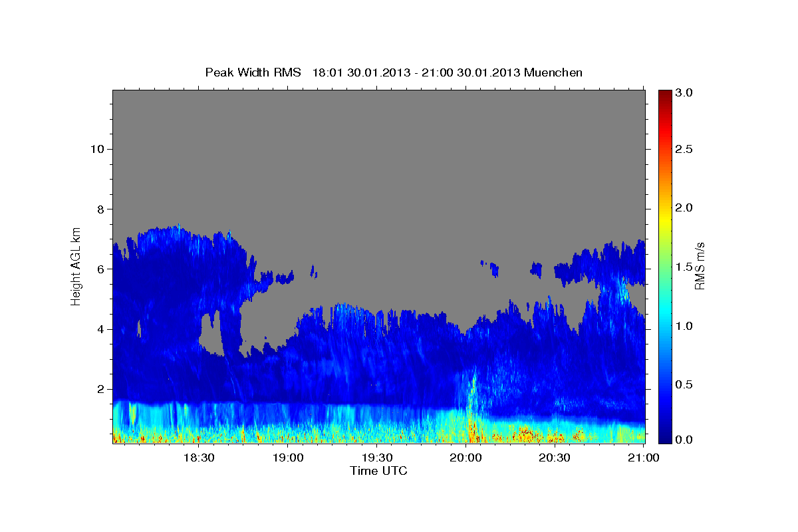Screen dimensions: 798x532
Task: Click the colorbar value 0.0
Action: 684,440
